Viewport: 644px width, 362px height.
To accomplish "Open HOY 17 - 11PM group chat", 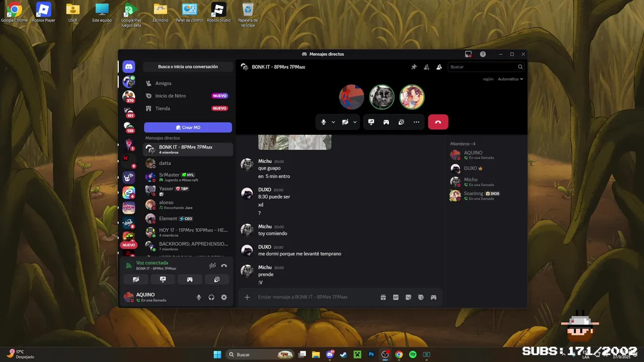I will pyautogui.click(x=188, y=232).
